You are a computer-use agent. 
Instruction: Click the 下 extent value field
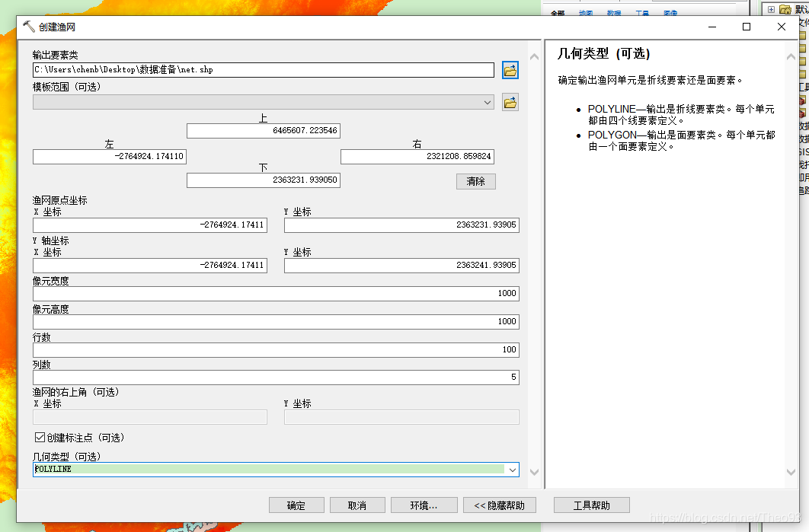tap(263, 180)
